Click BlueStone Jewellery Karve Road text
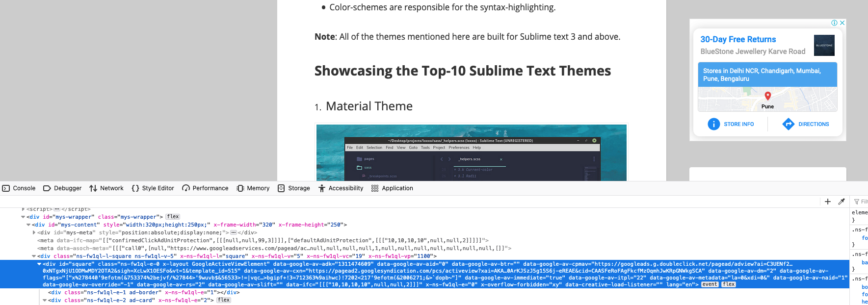This screenshot has height=305, width=868. 753,51
